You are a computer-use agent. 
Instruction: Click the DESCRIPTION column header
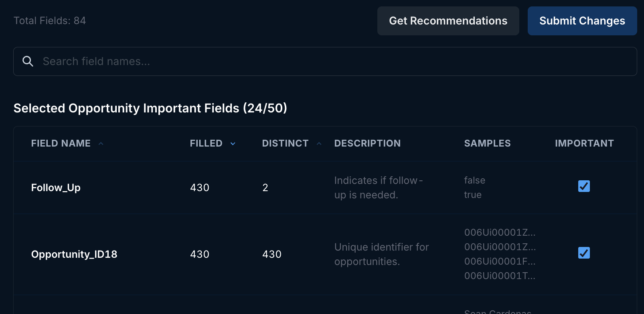(367, 143)
